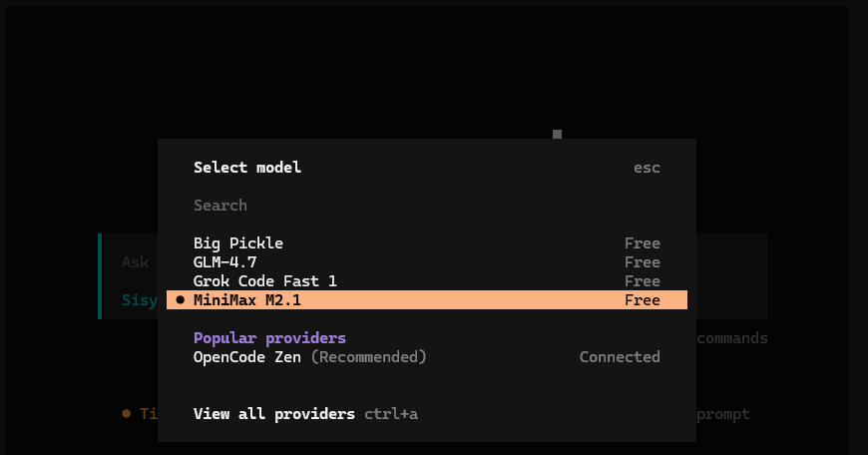Click the Popular providers heading
Viewport: 868px width, 455px height.
click(x=269, y=338)
